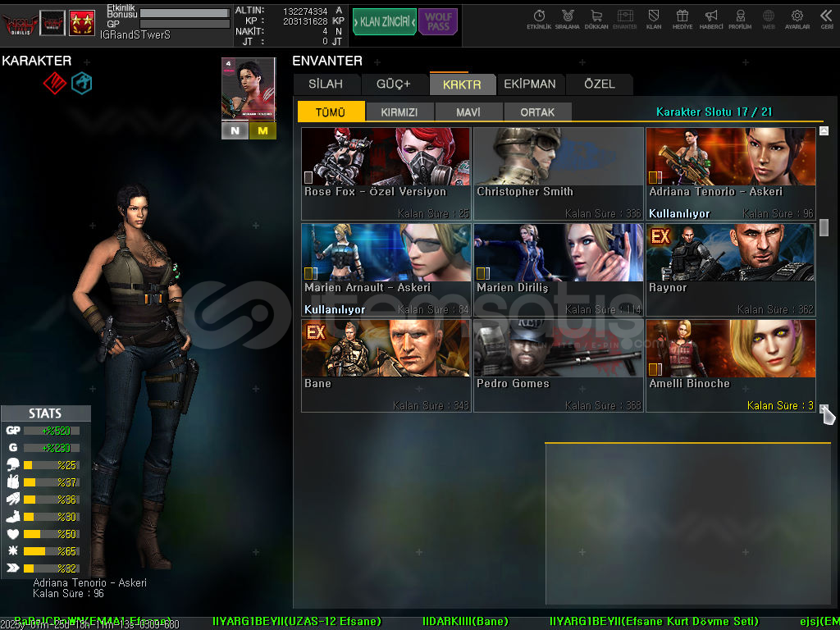Filter characters by ORTAK
Viewport: 840px width, 630px height.
537,112
